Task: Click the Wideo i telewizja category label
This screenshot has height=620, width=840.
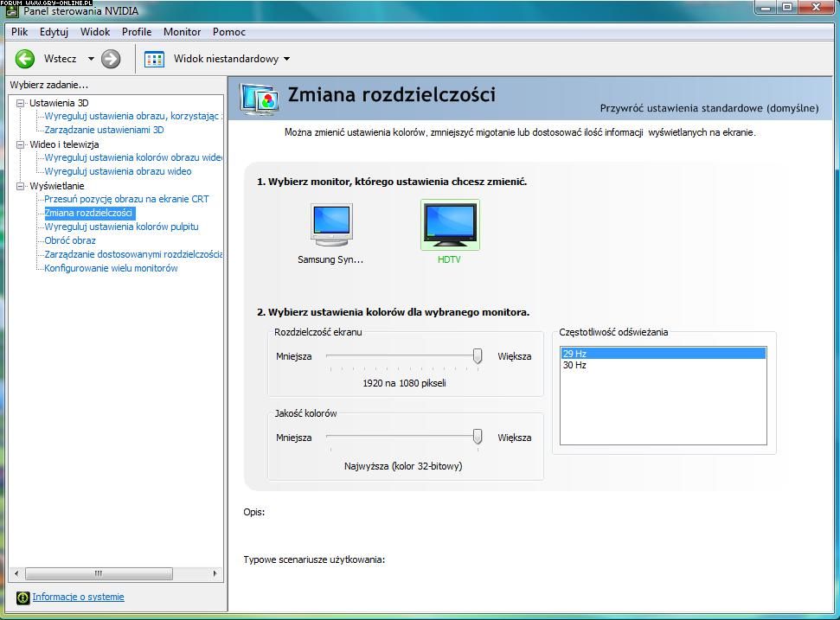Action: tap(64, 144)
